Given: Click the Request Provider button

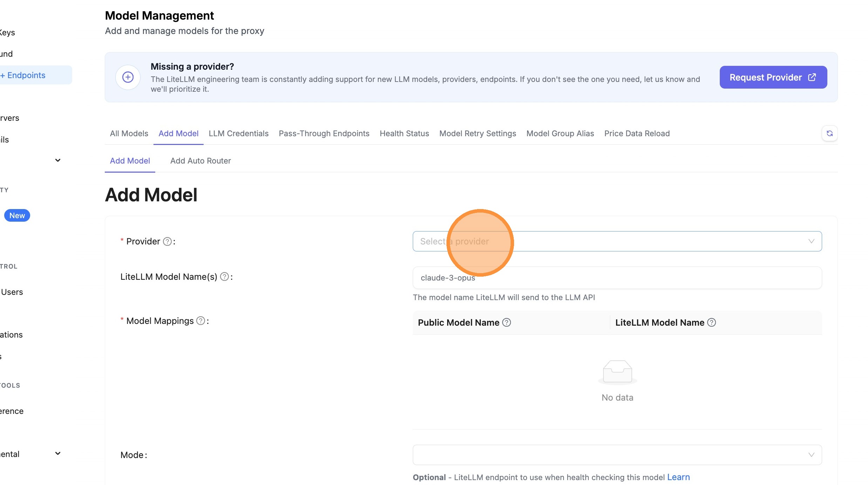Looking at the screenshot, I should coord(773,77).
